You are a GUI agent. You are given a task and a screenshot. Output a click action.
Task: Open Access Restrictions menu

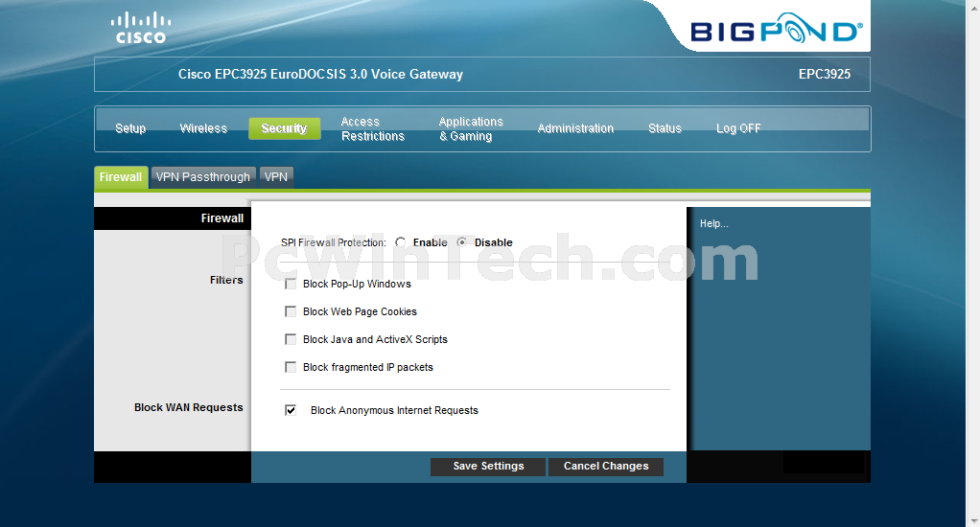(x=372, y=128)
